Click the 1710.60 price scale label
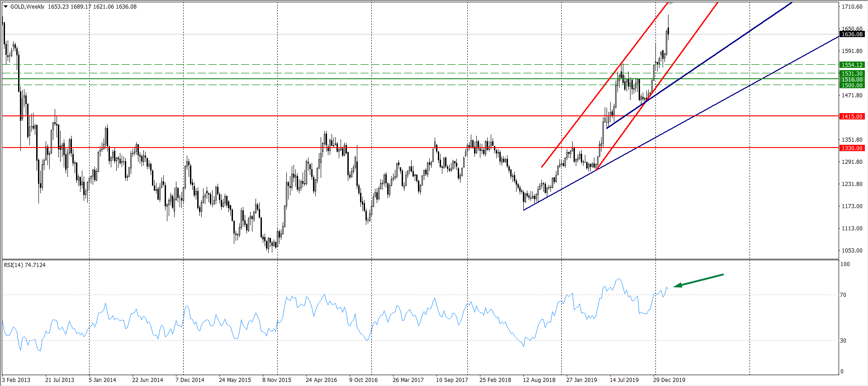The image size is (868, 386). 852,7
